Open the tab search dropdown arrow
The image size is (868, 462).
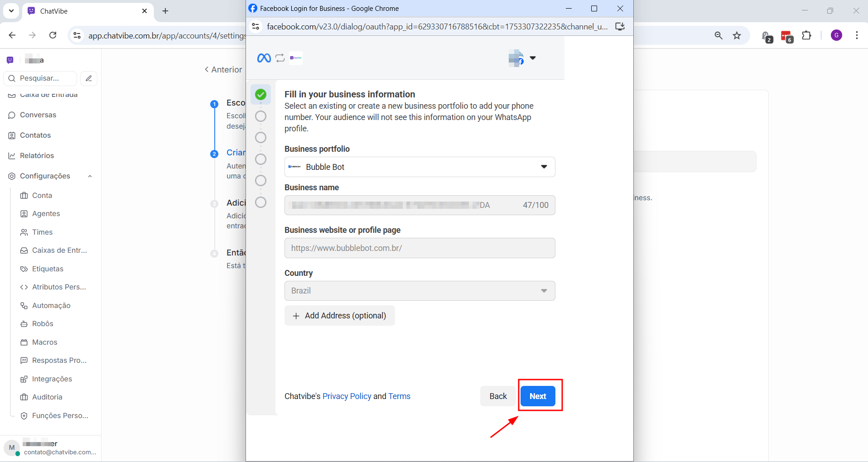point(11,11)
